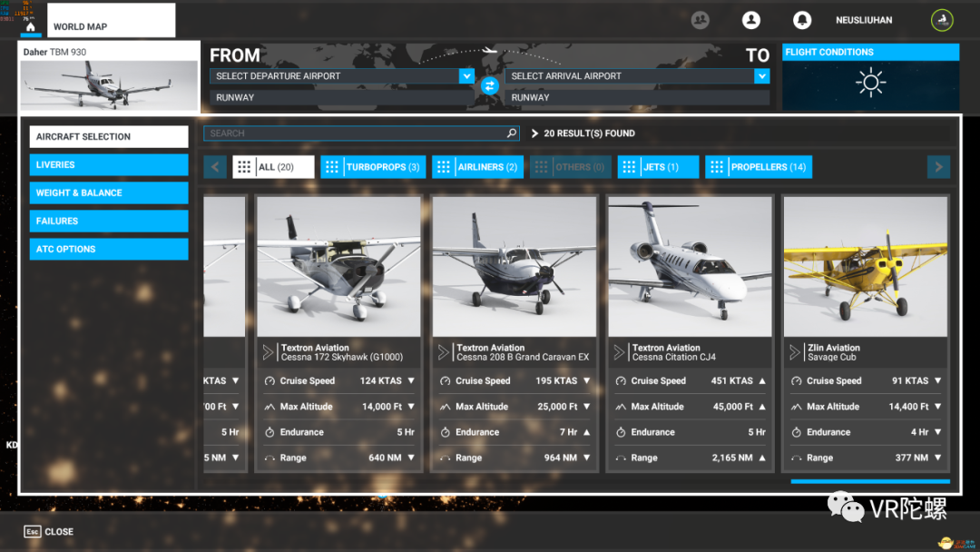
Task: Open the WEIGHT & BALANCE section
Action: click(x=109, y=192)
